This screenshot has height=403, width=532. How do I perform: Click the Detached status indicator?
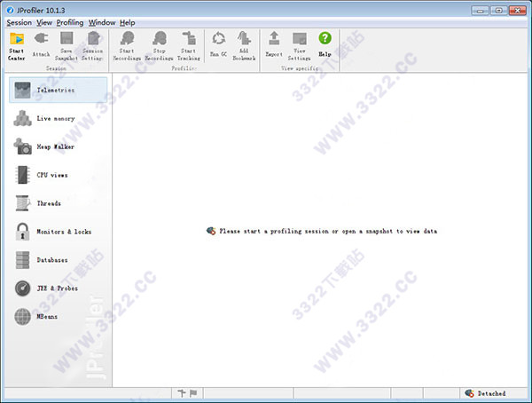tap(486, 393)
